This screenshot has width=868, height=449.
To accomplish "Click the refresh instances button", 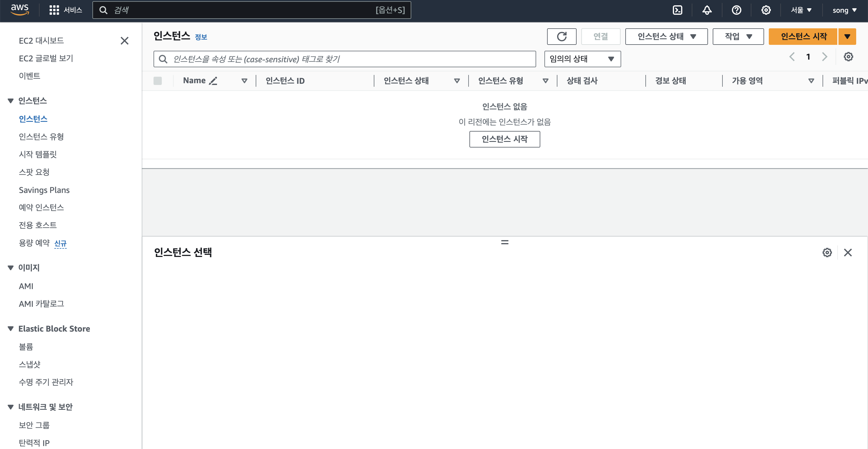I will point(562,36).
